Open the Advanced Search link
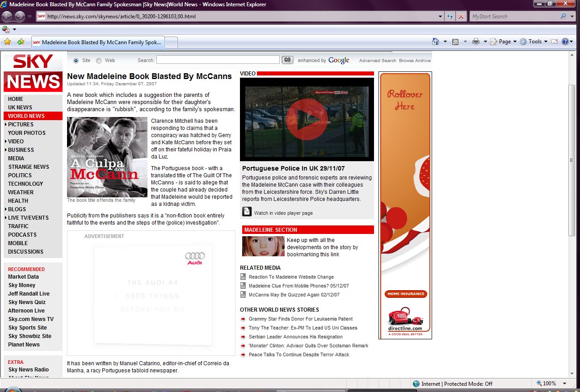The image size is (580, 392). [x=378, y=61]
